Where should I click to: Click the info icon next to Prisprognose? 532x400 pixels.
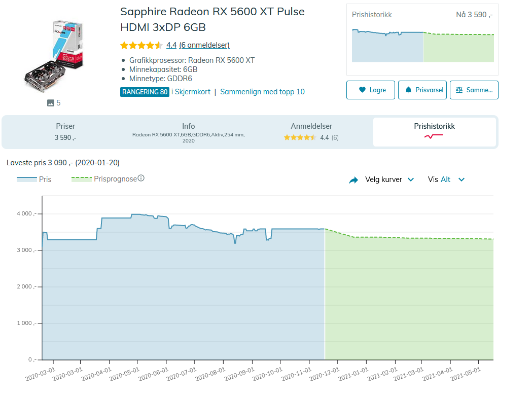click(x=141, y=178)
